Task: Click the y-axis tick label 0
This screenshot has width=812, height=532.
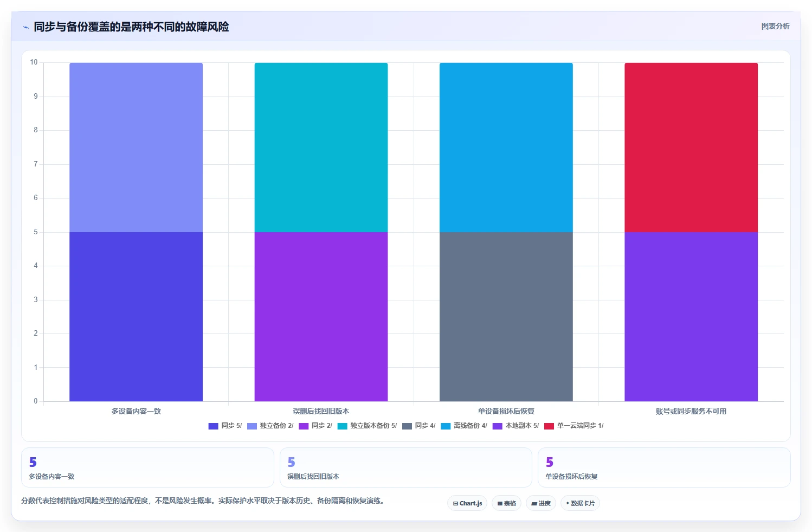Action: point(36,401)
